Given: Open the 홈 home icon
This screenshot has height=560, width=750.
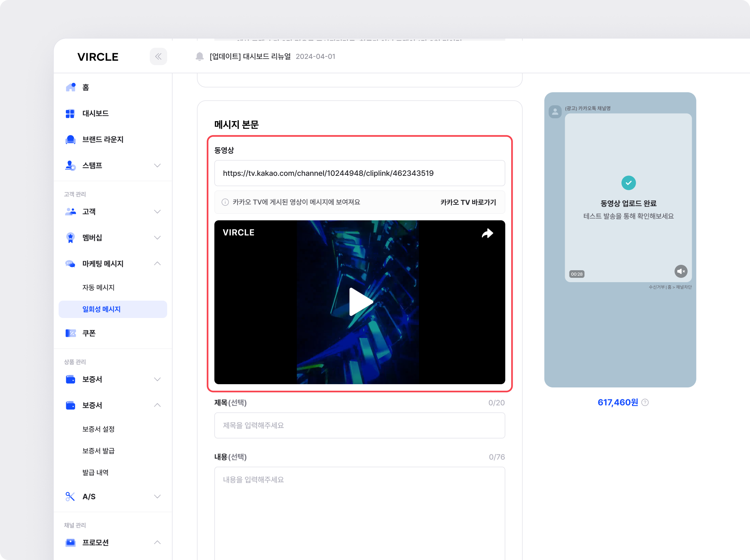Looking at the screenshot, I should pyautogui.click(x=71, y=87).
